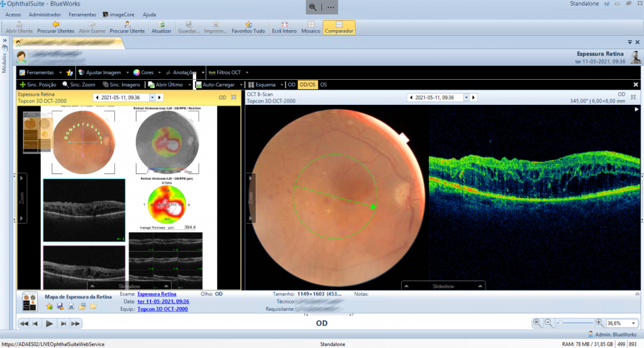Open the date dropdown in OCT B-Scan panel
644x348 pixels.
[466, 97]
